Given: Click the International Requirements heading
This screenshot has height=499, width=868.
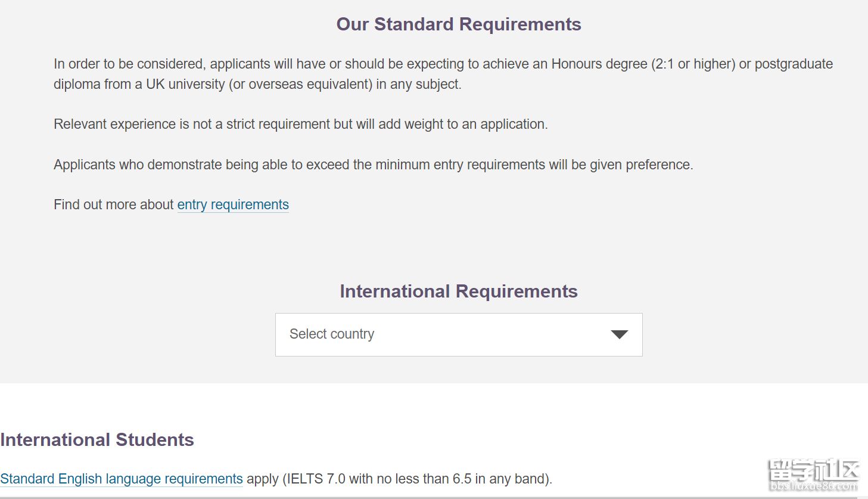Looking at the screenshot, I should coord(458,291).
